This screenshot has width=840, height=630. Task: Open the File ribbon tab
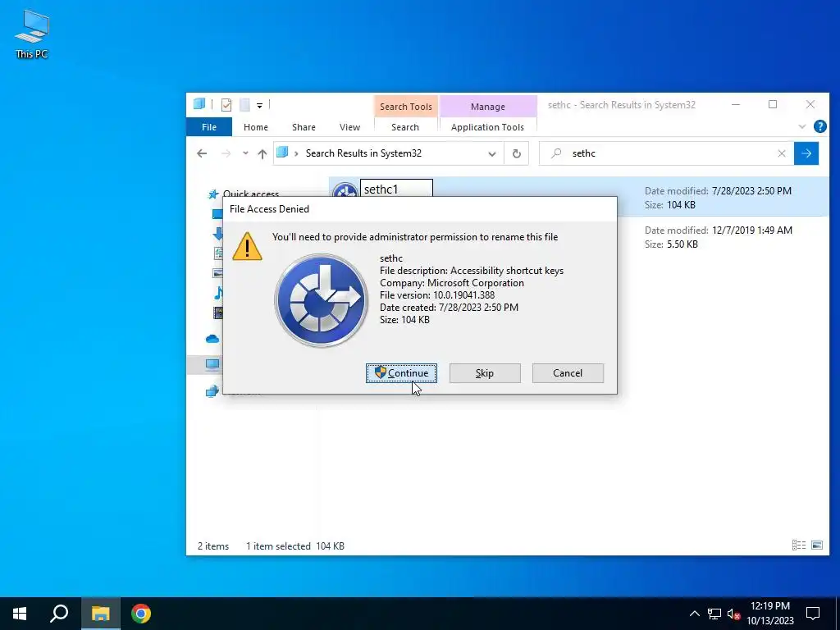coord(209,127)
